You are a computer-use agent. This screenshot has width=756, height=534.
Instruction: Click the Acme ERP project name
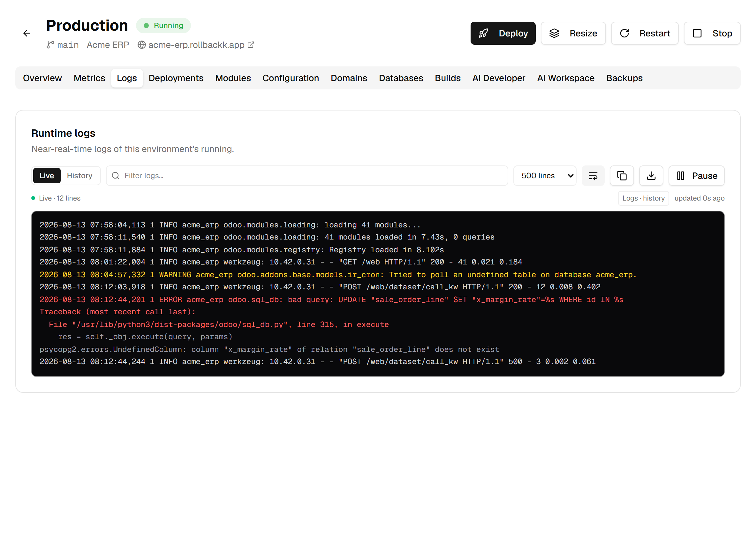(108, 45)
